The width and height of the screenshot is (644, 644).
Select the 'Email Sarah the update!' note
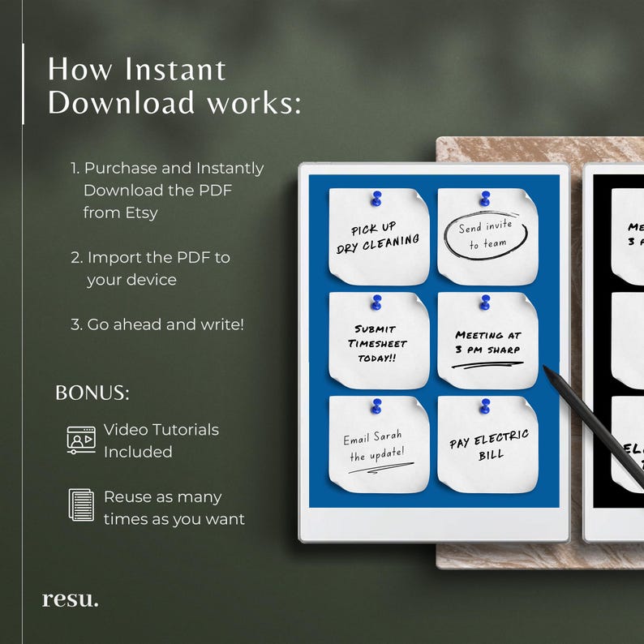(379, 444)
